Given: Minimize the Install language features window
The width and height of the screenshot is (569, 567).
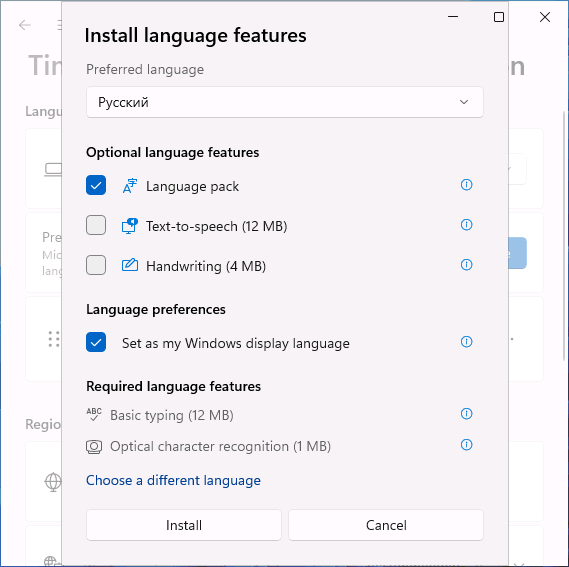Looking at the screenshot, I should pos(453,17).
